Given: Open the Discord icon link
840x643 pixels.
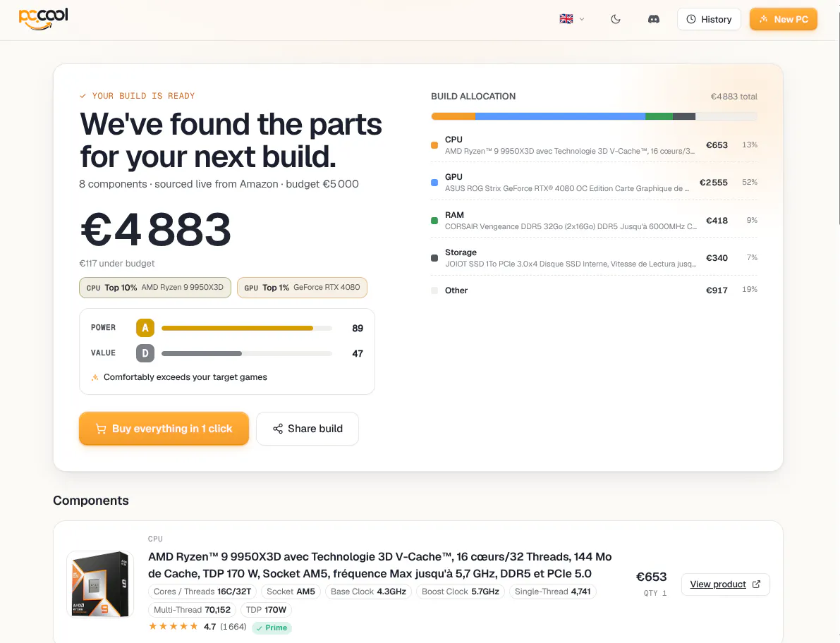Looking at the screenshot, I should 654,19.
